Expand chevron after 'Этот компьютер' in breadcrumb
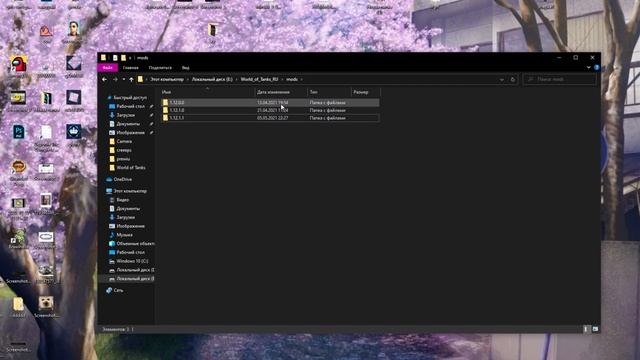Image resolution: width=640 pixels, height=360 pixels. pyautogui.click(x=188, y=79)
